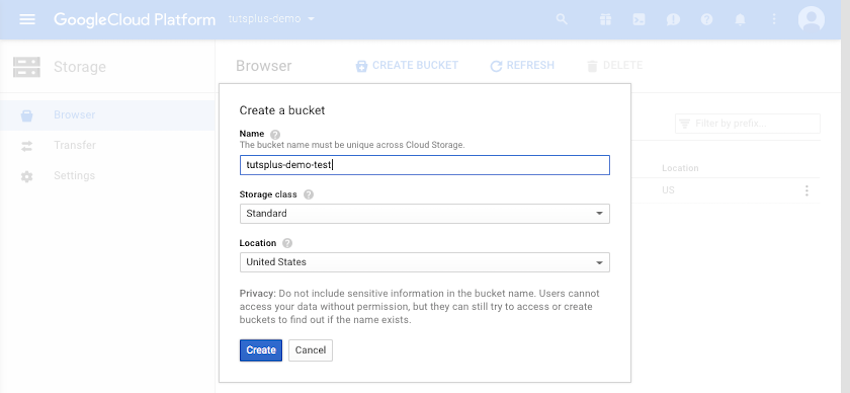
Task: Click the Location column header
Action: [680, 168]
